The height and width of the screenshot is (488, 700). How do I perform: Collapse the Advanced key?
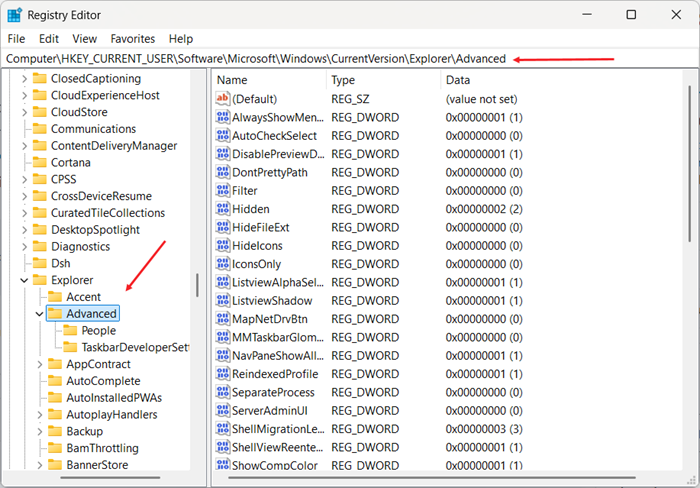(x=39, y=314)
